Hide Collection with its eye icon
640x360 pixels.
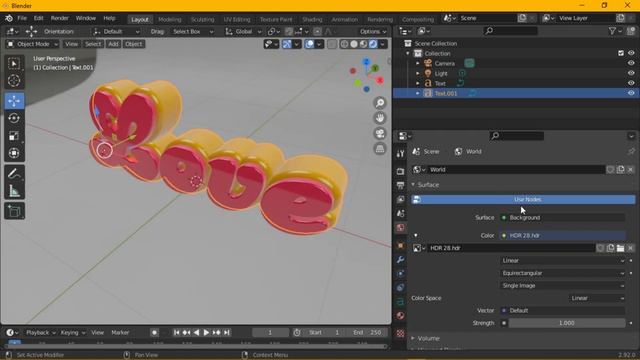631,53
